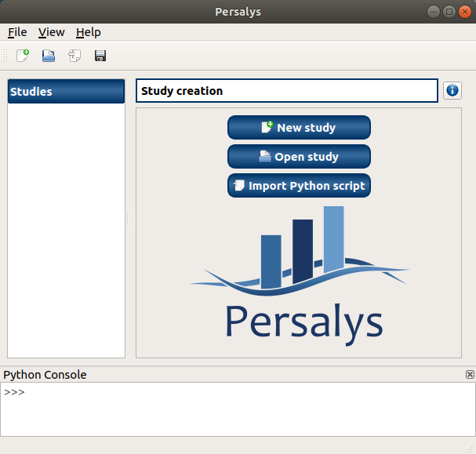This screenshot has width=476, height=454.
Task: Click the Import Python script toolbar icon
Action: pos(74,56)
